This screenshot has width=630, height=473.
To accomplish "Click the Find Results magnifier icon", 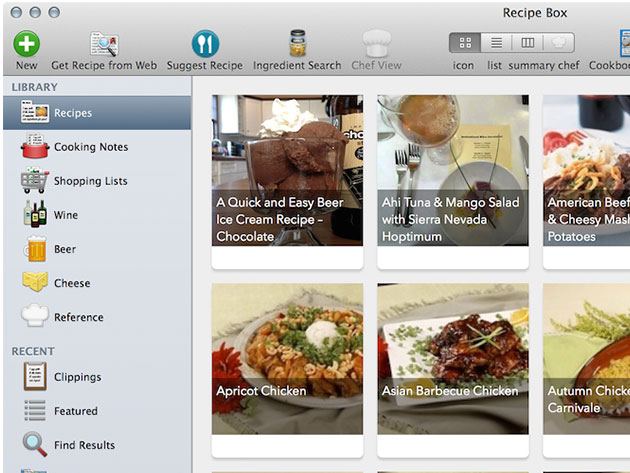I will pos(35,444).
